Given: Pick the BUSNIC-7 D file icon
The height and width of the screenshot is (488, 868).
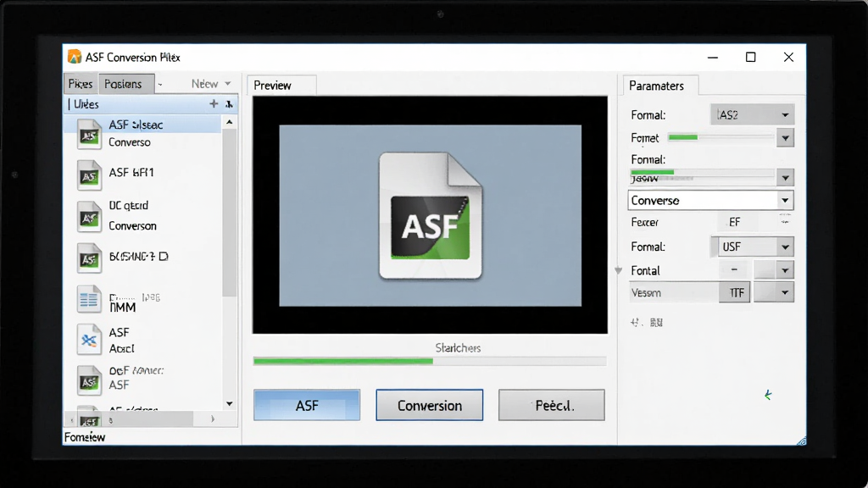Looking at the screenshot, I should 89,258.
